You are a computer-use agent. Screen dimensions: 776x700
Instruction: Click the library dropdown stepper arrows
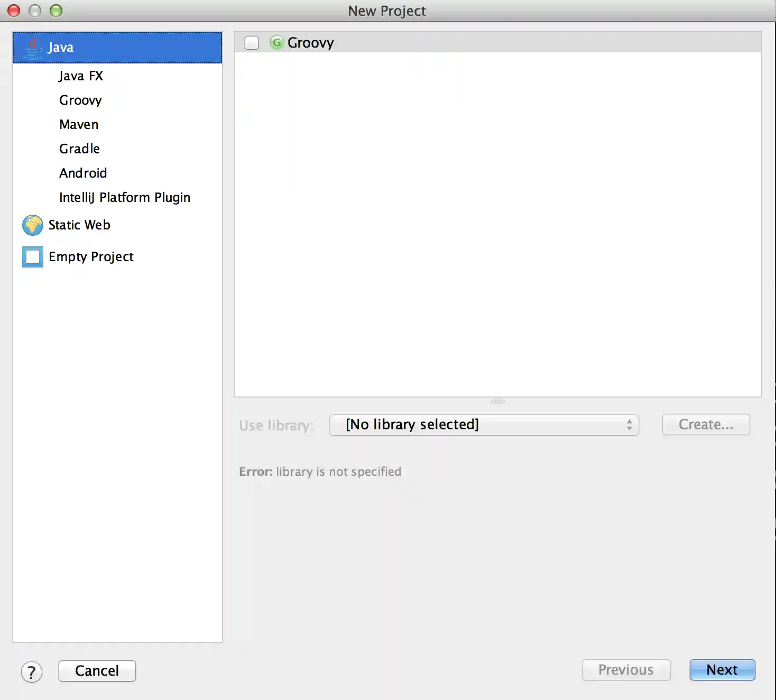tap(629, 425)
